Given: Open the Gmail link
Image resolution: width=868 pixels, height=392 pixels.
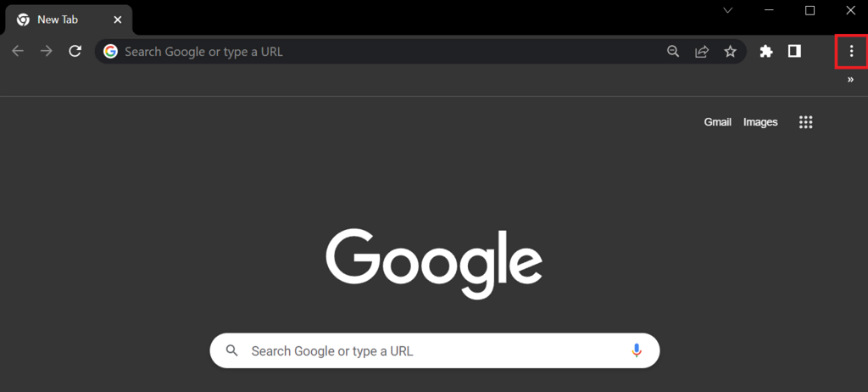Looking at the screenshot, I should pos(717,122).
